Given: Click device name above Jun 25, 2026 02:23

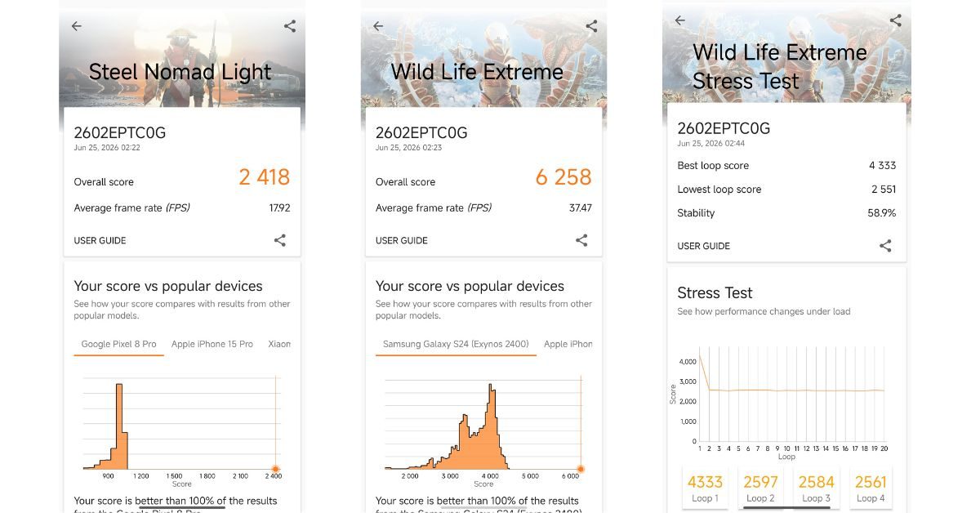Looking at the screenshot, I should (421, 132).
